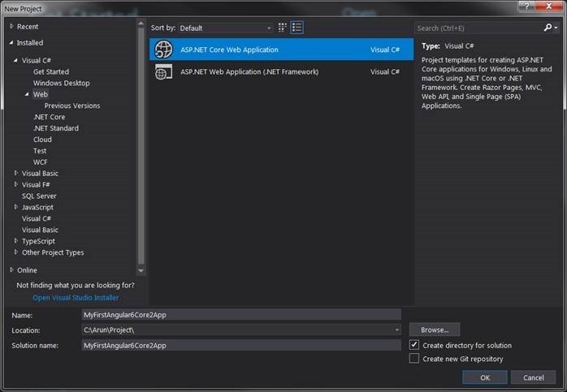Expand the Visual Basic tree node
The width and height of the screenshot is (567, 392).
(x=16, y=174)
